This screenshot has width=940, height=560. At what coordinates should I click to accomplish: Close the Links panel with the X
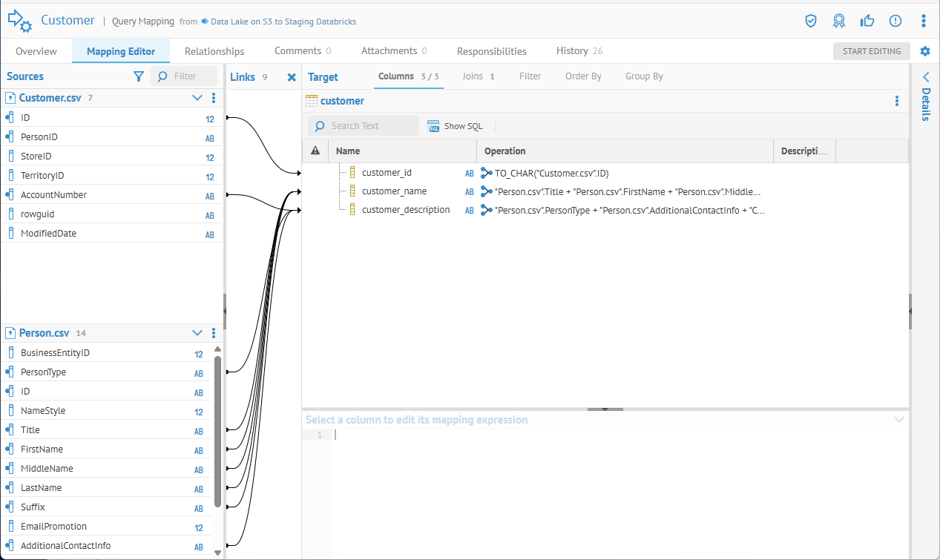tap(292, 77)
